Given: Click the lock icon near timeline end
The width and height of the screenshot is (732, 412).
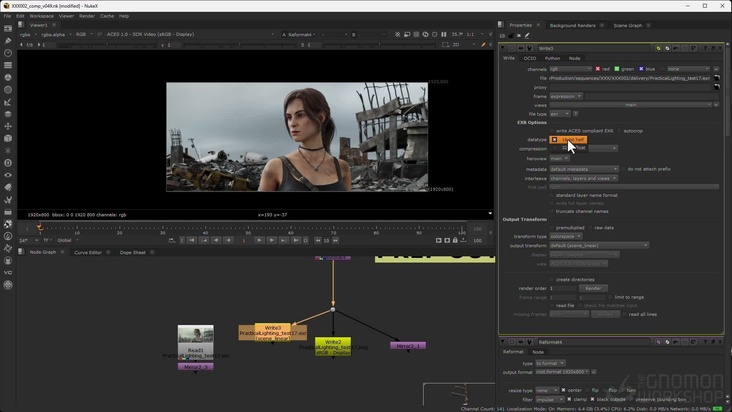Looking at the screenshot, I should tap(455, 240).
